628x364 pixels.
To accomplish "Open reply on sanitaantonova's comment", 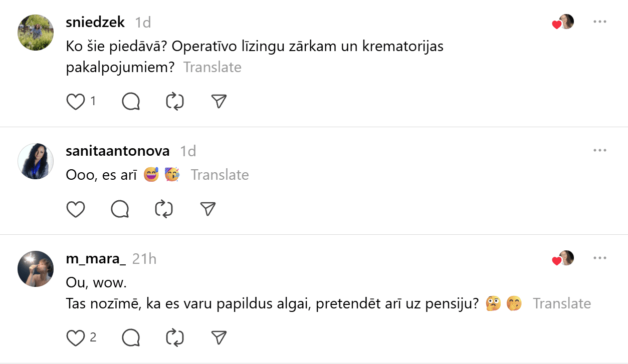I will click(x=120, y=209).
